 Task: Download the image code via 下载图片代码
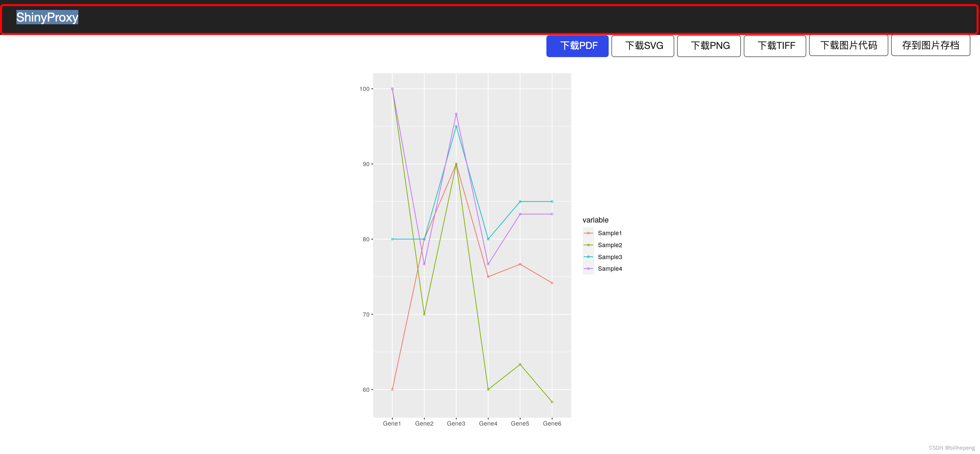click(848, 45)
